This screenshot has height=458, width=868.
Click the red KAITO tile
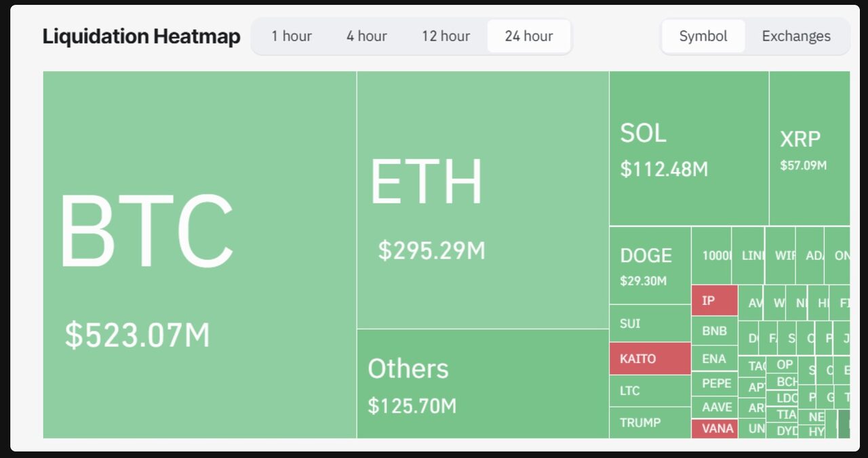click(x=650, y=358)
